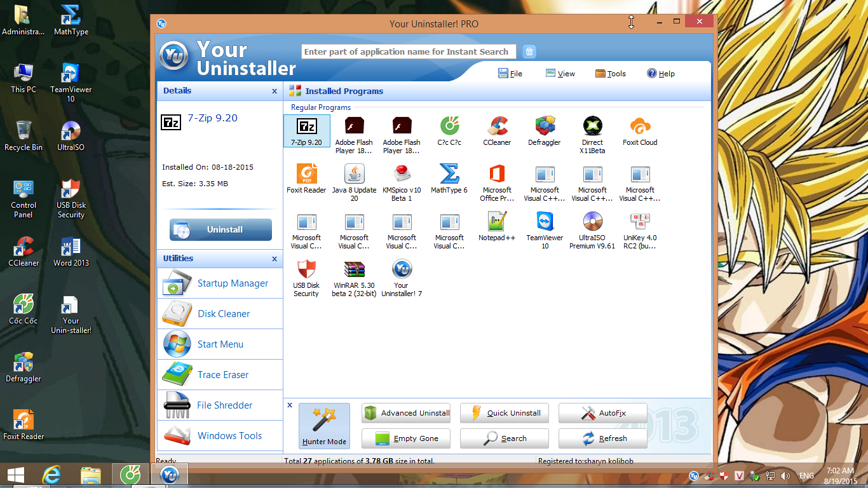868x488 pixels.
Task: Open Windows Tools utility
Action: click(x=219, y=436)
